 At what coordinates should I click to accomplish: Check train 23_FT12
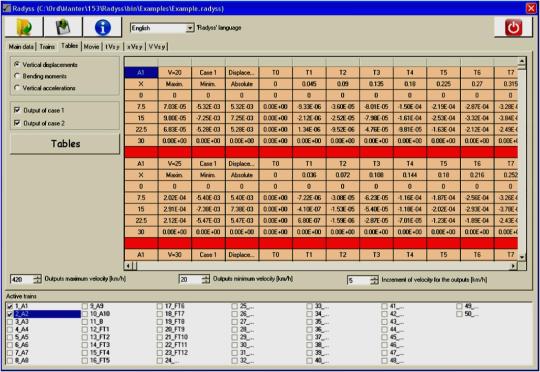(159, 353)
